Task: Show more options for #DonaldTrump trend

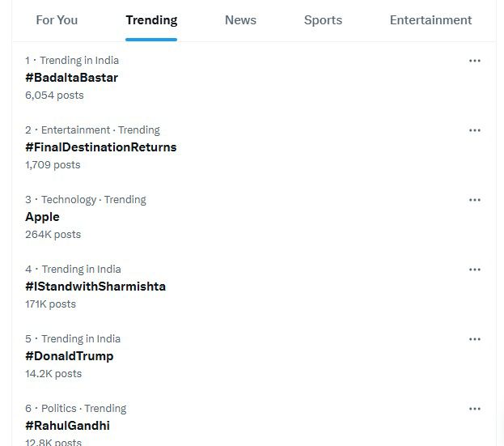Action: tap(475, 339)
